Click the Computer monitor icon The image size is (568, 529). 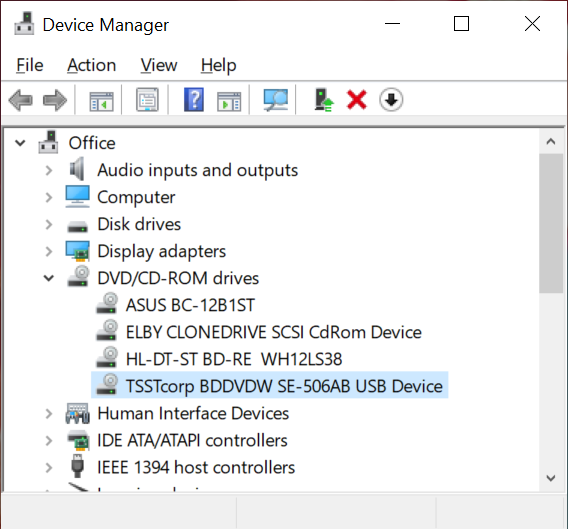pyautogui.click(x=78, y=196)
